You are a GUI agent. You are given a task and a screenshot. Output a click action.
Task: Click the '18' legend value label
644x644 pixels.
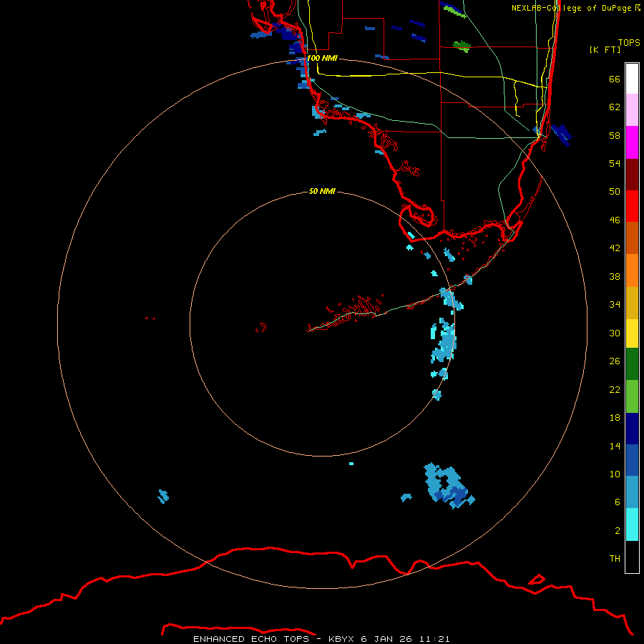tap(615, 418)
